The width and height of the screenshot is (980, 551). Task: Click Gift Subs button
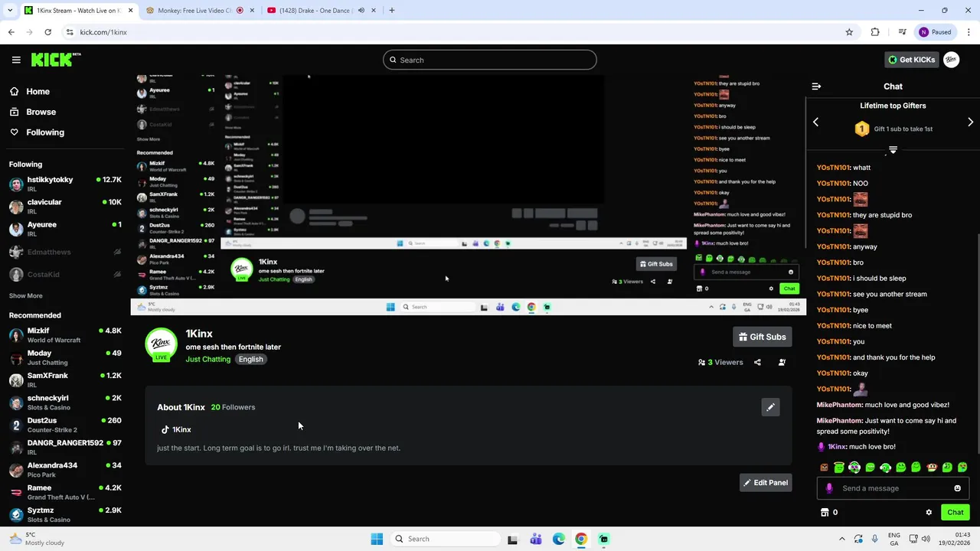(x=762, y=337)
